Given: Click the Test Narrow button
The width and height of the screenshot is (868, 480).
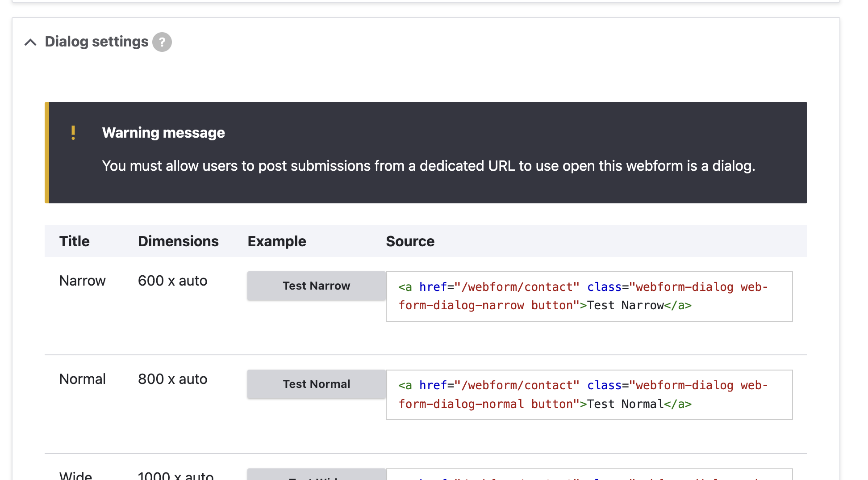Looking at the screenshot, I should point(317,286).
